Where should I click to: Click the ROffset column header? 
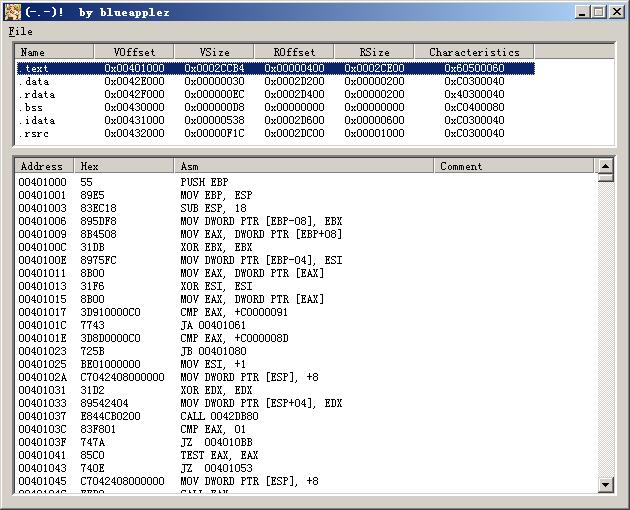tap(294, 52)
